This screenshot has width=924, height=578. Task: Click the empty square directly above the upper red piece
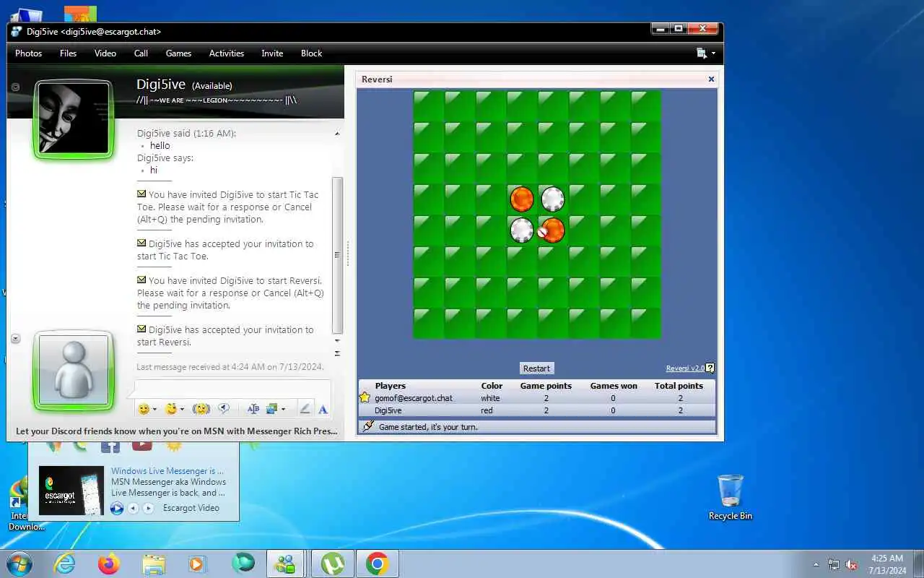click(x=522, y=168)
